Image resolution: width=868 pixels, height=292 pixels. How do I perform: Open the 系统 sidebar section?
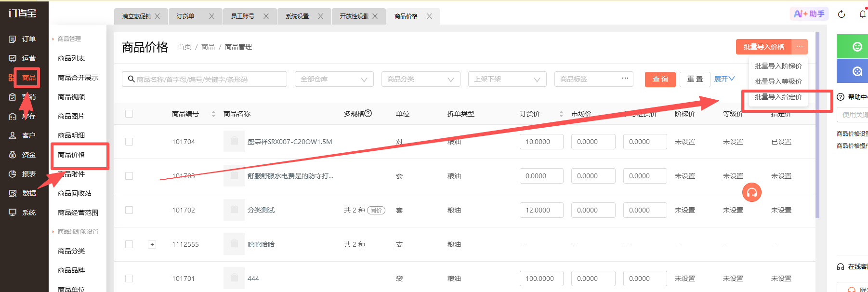pyautogui.click(x=23, y=212)
